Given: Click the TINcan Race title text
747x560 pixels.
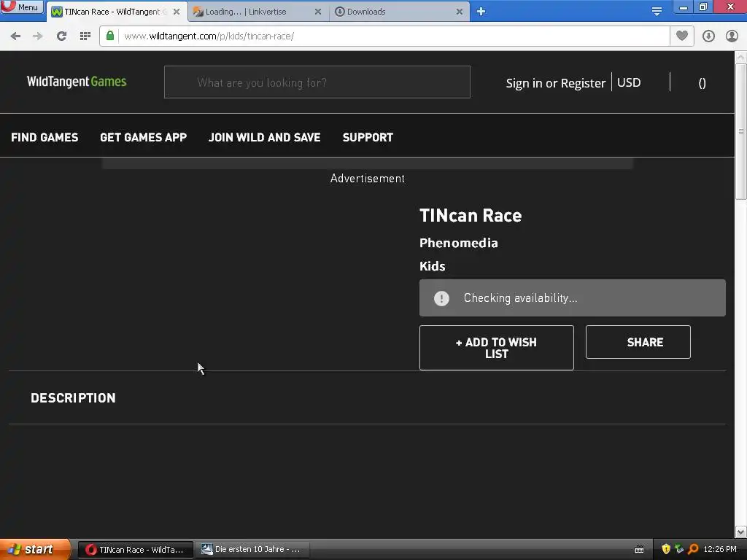Looking at the screenshot, I should pyautogui.click(x=471, y=216).
